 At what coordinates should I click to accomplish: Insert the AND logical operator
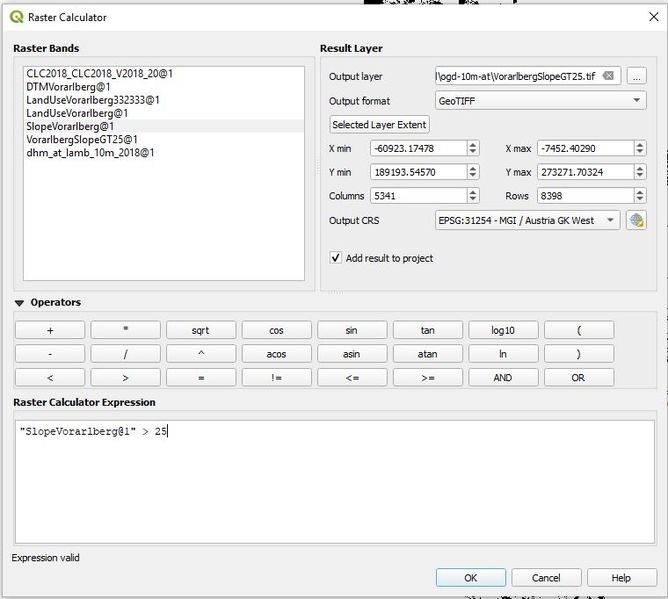click(x=503, y=378)
